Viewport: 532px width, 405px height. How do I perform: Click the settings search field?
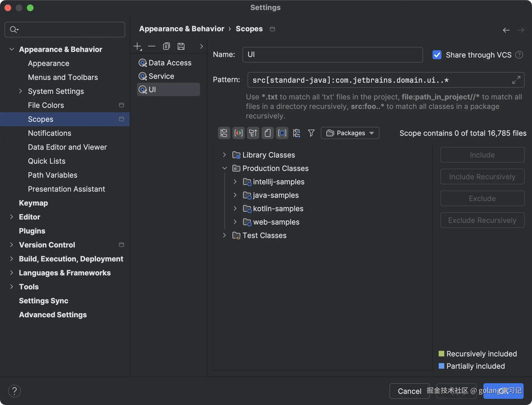coord(65,30)
